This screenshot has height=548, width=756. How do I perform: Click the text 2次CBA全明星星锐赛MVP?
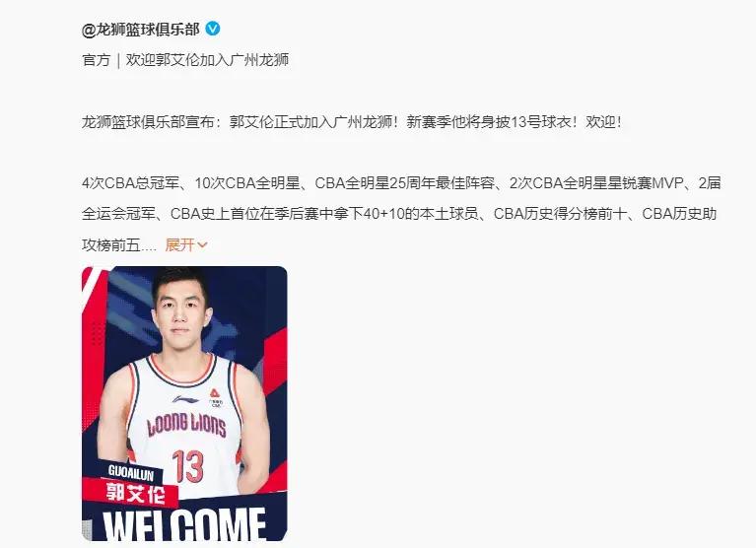596,183
